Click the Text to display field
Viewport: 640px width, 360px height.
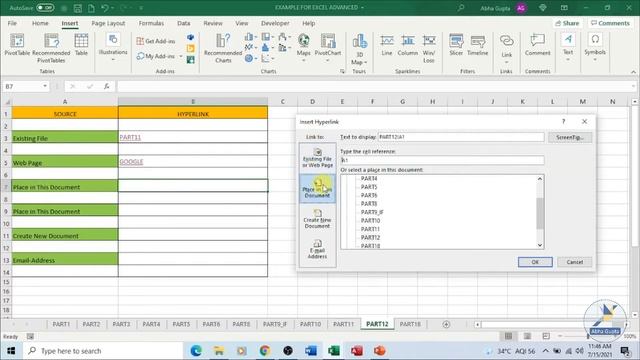pyautogui.click(x=461, y=137)
